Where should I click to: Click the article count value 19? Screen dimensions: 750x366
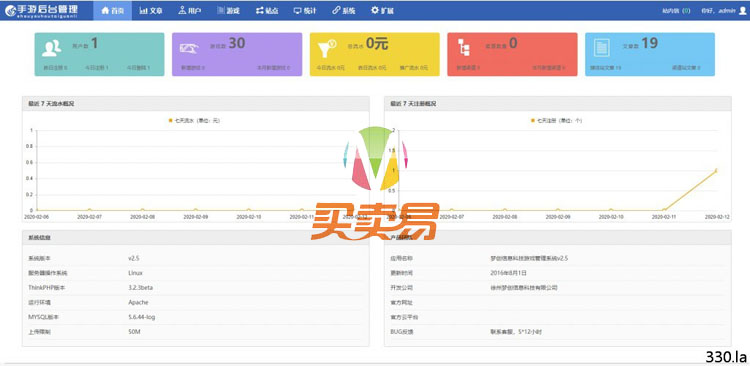pos(650,44)
